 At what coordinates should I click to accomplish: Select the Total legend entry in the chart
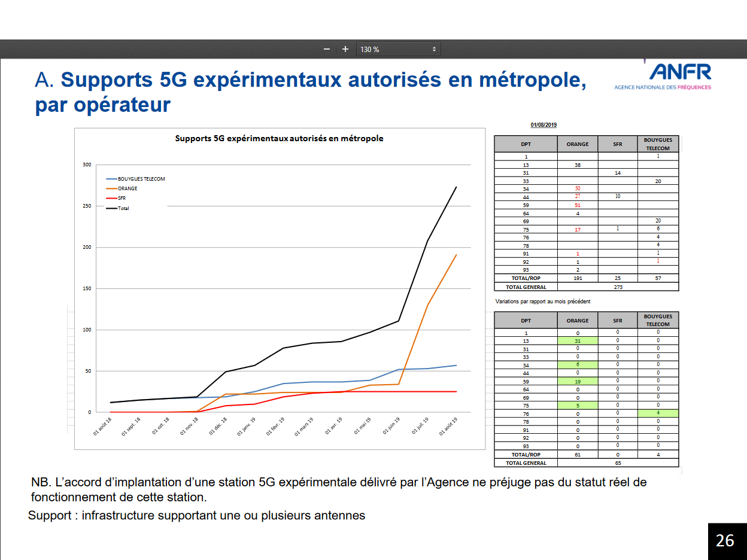click(118, 208)
